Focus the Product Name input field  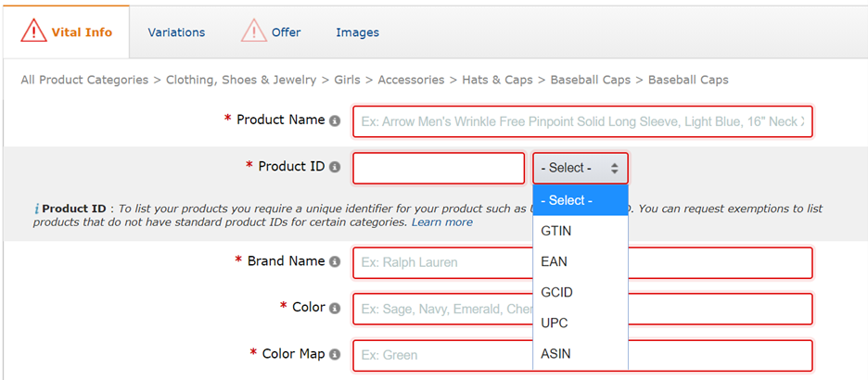click(x=583, y=121)
